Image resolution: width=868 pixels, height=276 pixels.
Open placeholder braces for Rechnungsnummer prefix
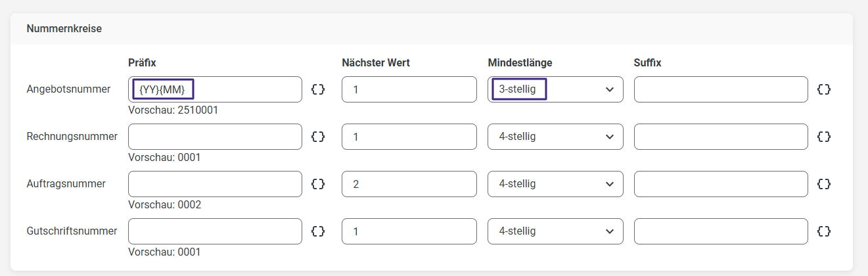[318, 137]
